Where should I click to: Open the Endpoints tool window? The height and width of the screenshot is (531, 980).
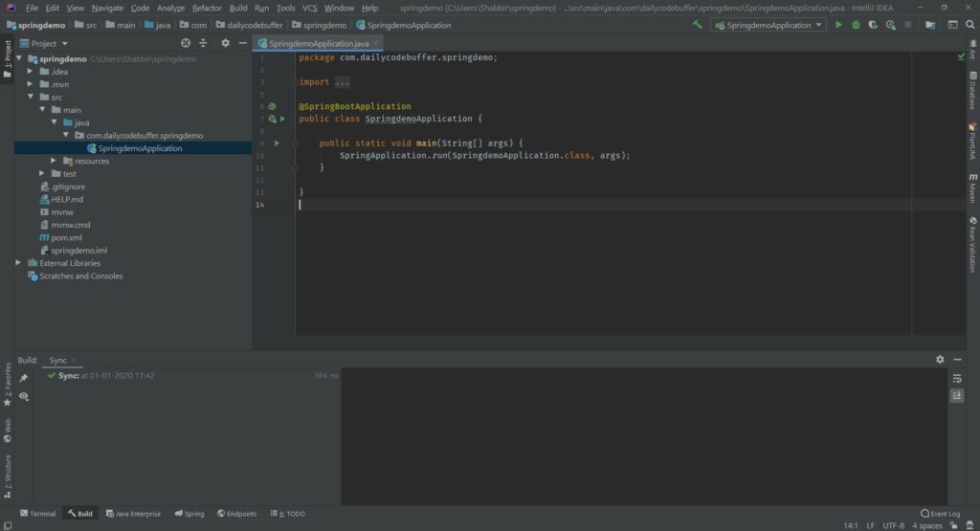click(237, 514)
